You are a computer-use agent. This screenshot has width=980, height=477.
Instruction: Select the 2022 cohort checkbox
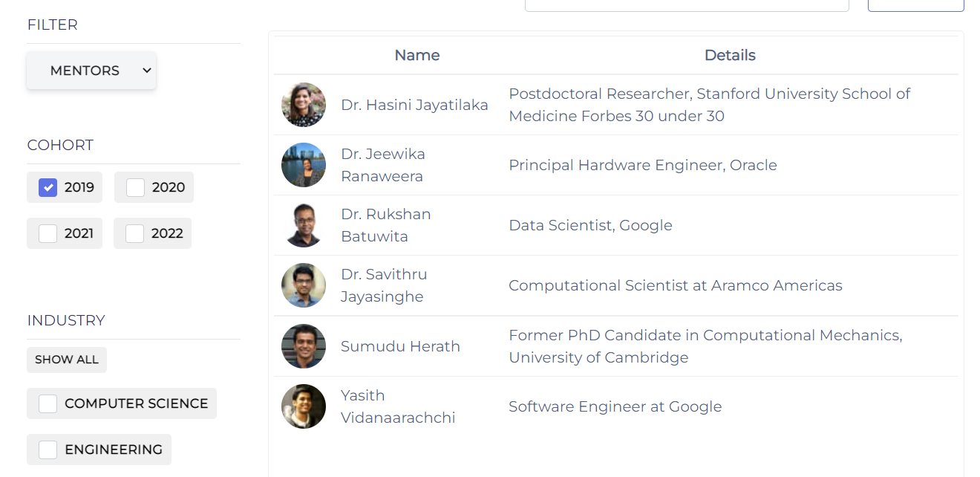coord(134,233)
